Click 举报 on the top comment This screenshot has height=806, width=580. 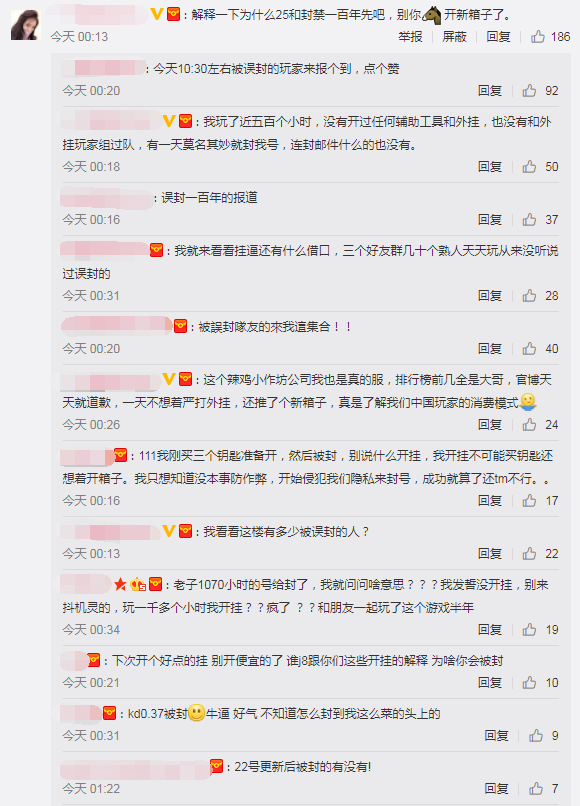[x=410, y=36]
